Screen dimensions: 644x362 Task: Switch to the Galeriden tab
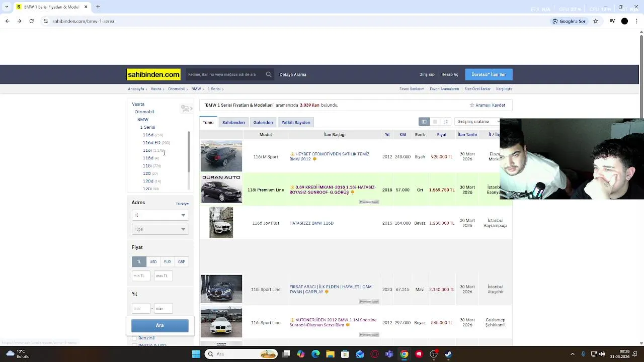pyautogui.click(x=263, y=122)
